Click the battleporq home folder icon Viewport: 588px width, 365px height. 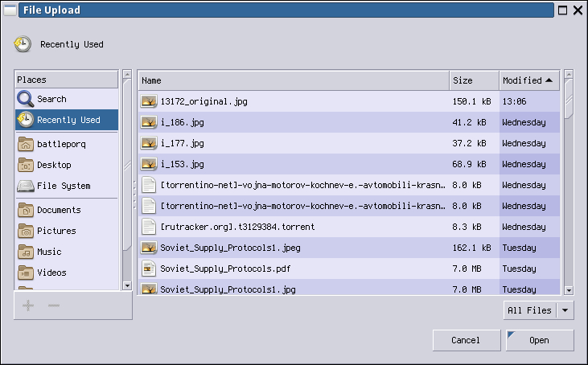click(x=26, y=144)
